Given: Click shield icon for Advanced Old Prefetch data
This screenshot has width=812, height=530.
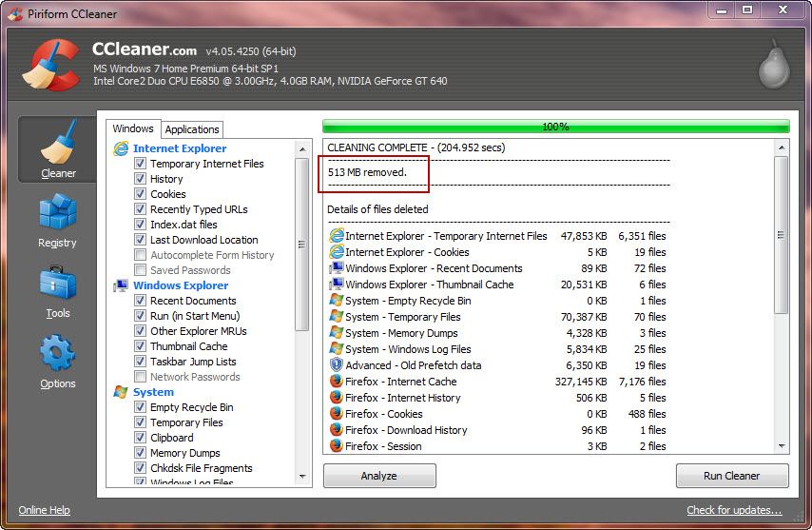Looking at the screenshot, I should click(x=337, y=364).
